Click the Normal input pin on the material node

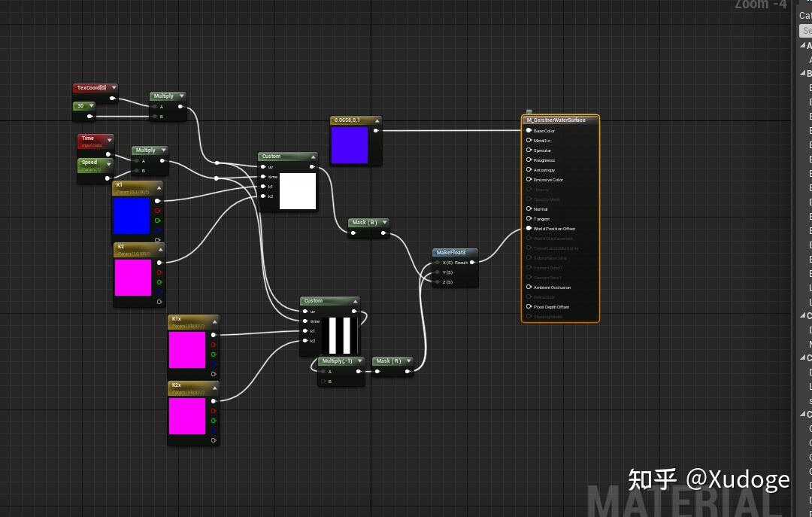tap(529, 208)
